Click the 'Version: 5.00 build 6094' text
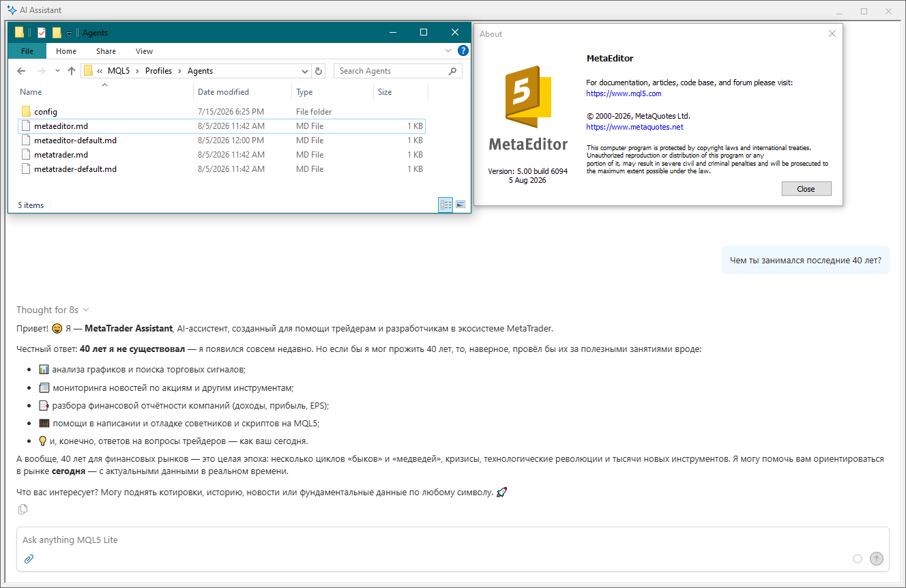Image resolution: width=906 pixels, height=588 pixels. 528,171
